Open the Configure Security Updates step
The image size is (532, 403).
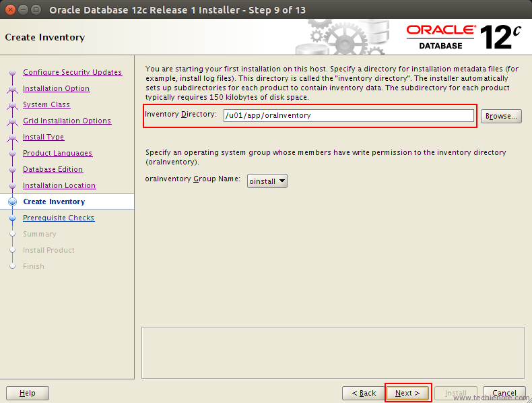click(x=72, y=72)
